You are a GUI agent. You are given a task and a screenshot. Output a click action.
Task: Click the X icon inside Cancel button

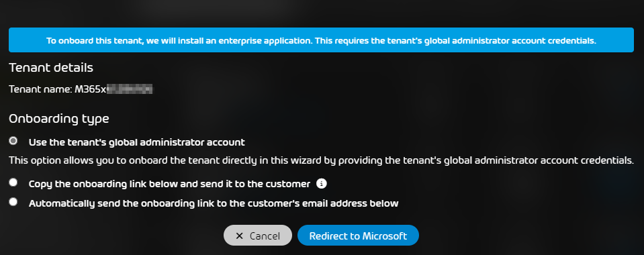(240, 236)
